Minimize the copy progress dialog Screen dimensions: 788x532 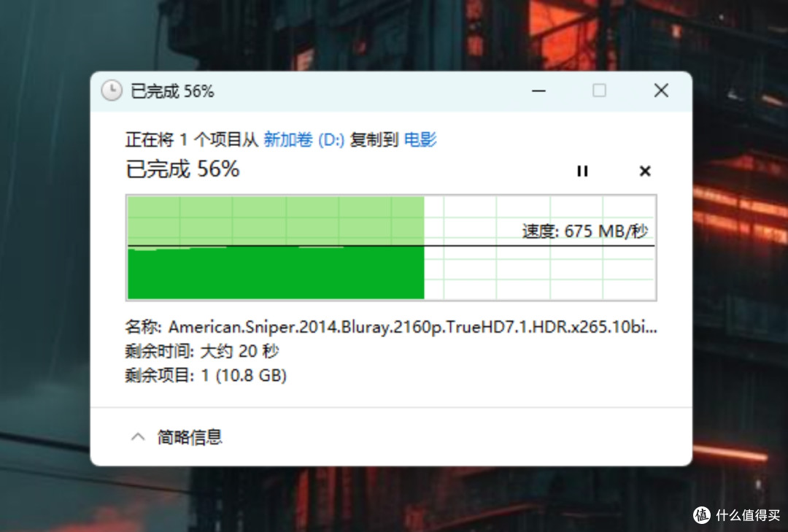click(538, 91)
